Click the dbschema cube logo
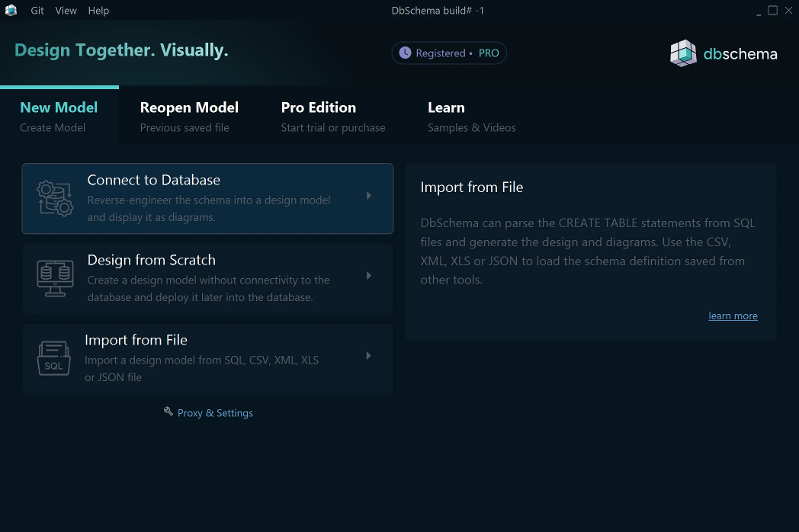The width and height of the screenshot is (799, 532). click(x=683, y=53)
